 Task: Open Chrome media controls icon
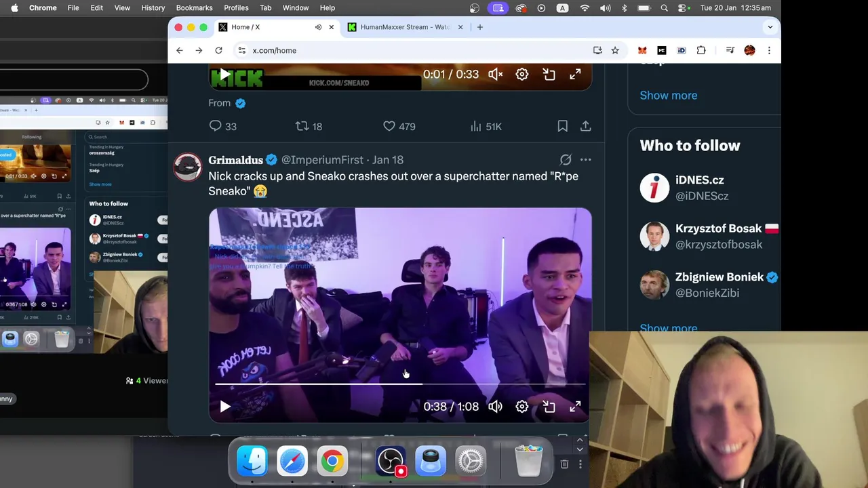pos(730,50)
